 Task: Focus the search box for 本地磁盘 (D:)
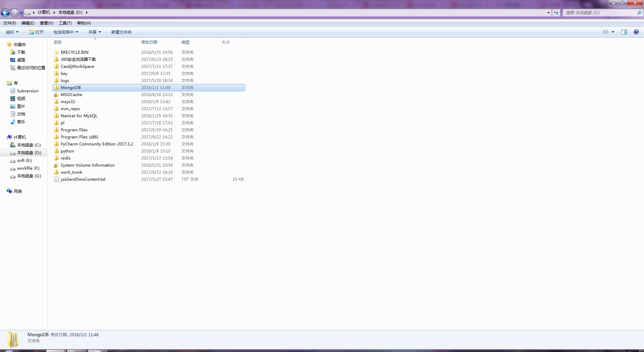(x=600, y=12)
